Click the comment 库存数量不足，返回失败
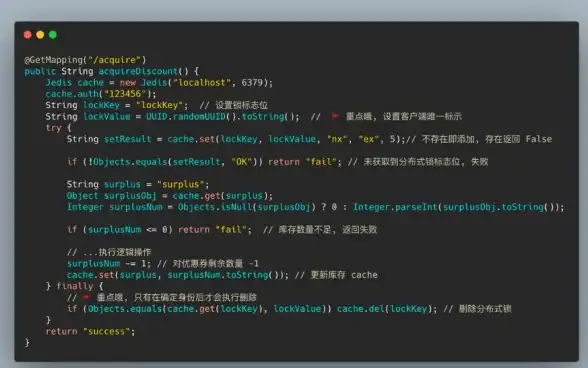Screen dimensions: 588x368 [x=320, y=230]
